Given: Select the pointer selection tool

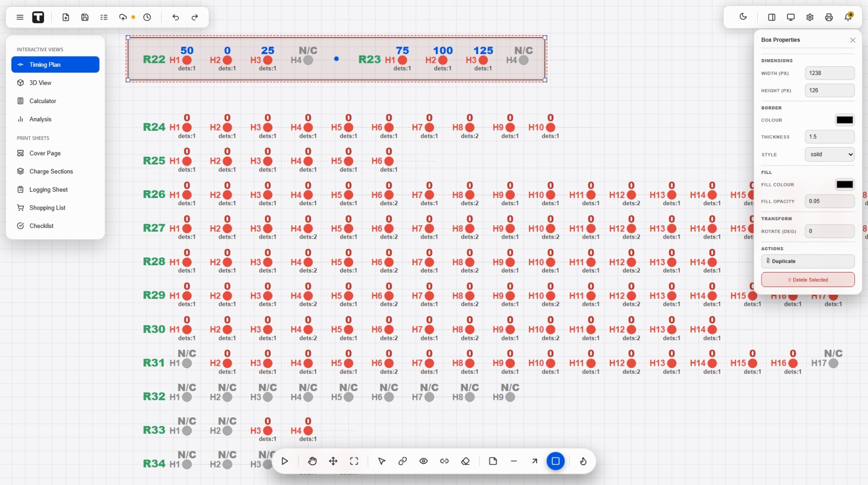Looking at the screenshot, I should coord(382,461).
